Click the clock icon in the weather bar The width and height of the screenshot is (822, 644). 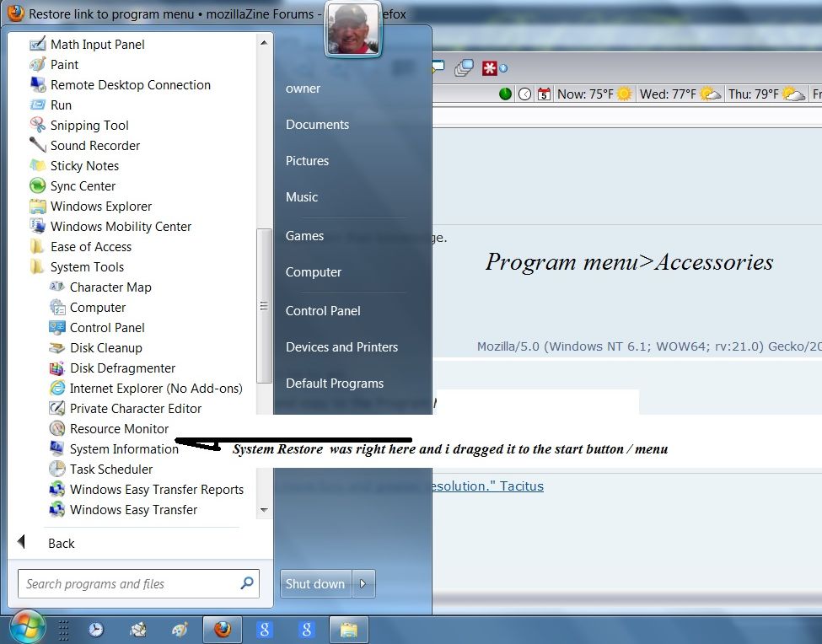(x=524, y=94)
